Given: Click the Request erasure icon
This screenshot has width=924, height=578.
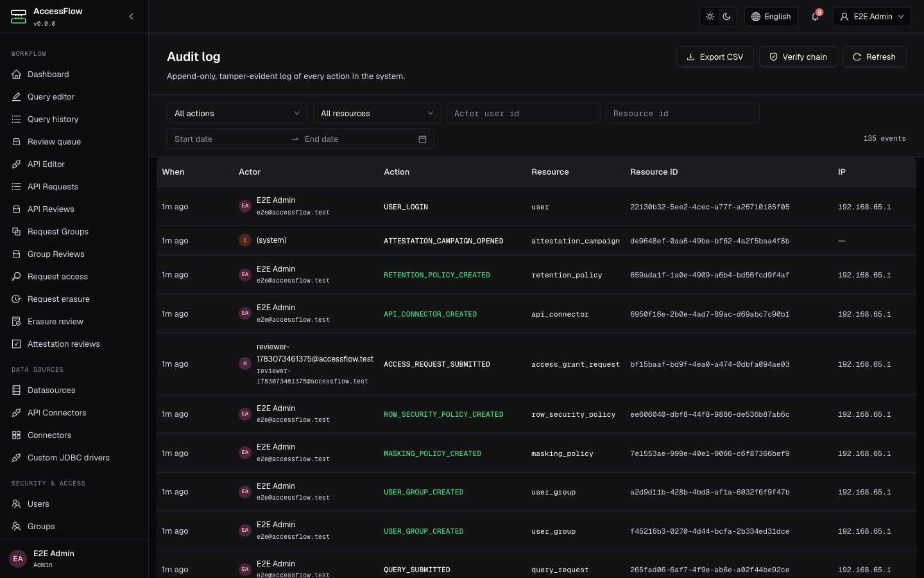Looking at the screenshot, I should click(x=17, y=299).
